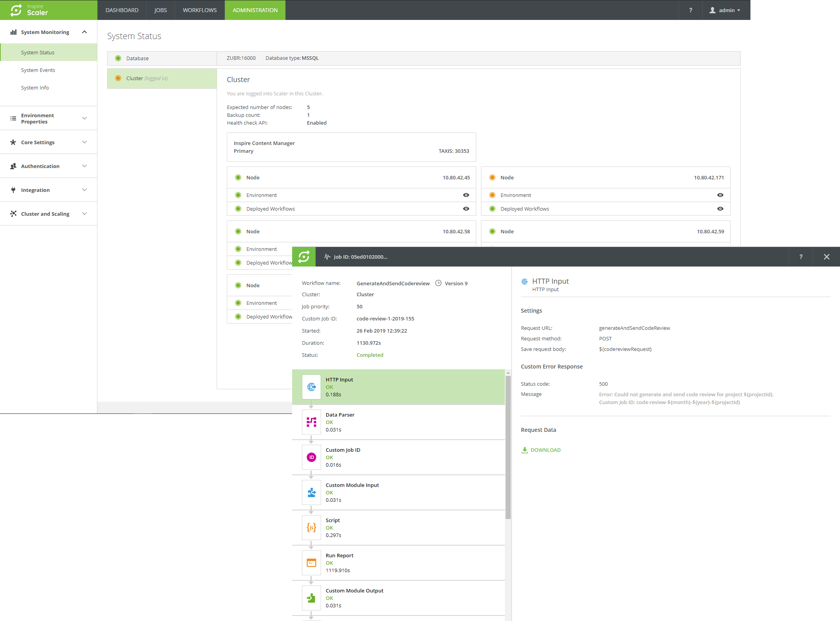Click HTTP Input globe step icon
Screen dimensions: 840x621
pyautogui.click(x=311, y=387)
